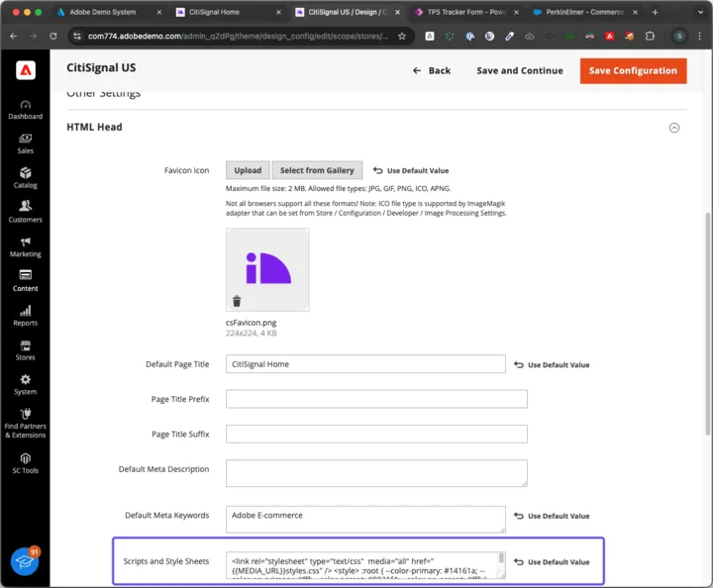This screenshot has height=588, width=713.
Task: Reload the page in browser
Action: coord(53,36)
